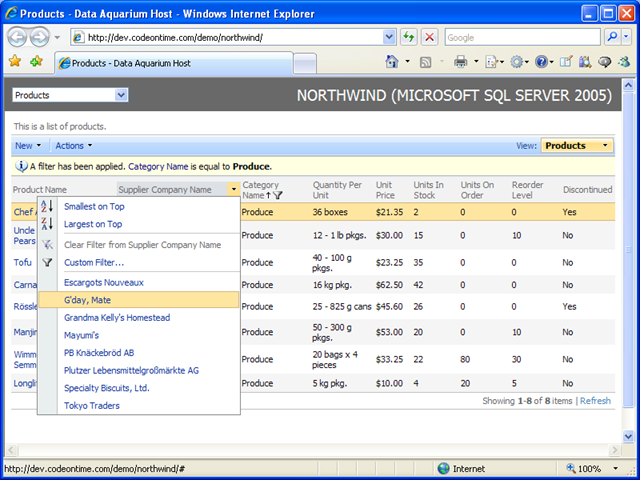
Task: Open the search provider dropdown arrow
Action: (626, 37)
